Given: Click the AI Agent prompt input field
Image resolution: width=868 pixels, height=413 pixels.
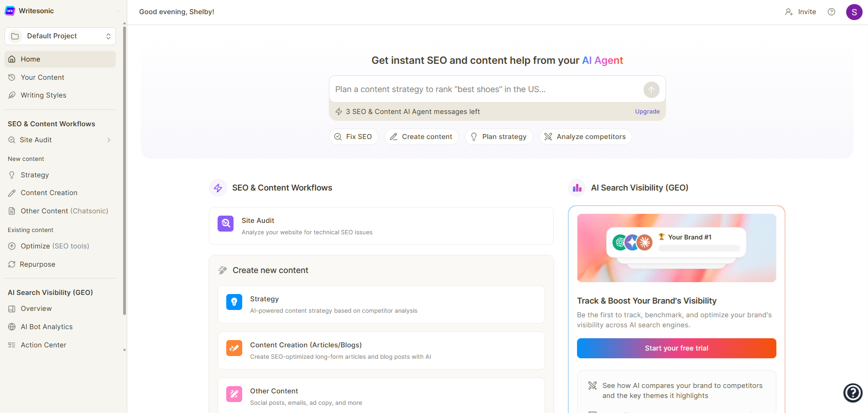Looking at the screenshot, I should click(x=483, y=89).
